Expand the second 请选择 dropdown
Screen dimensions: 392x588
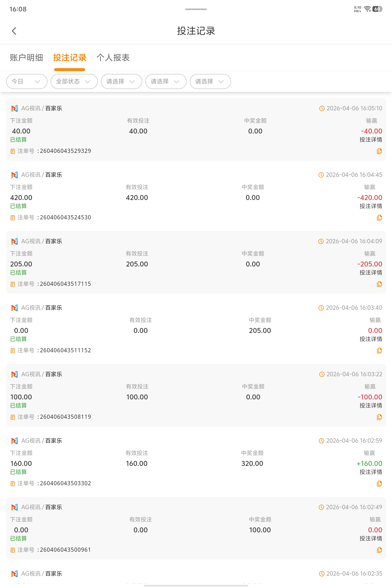pyautogui.click(x=166, y=81)
